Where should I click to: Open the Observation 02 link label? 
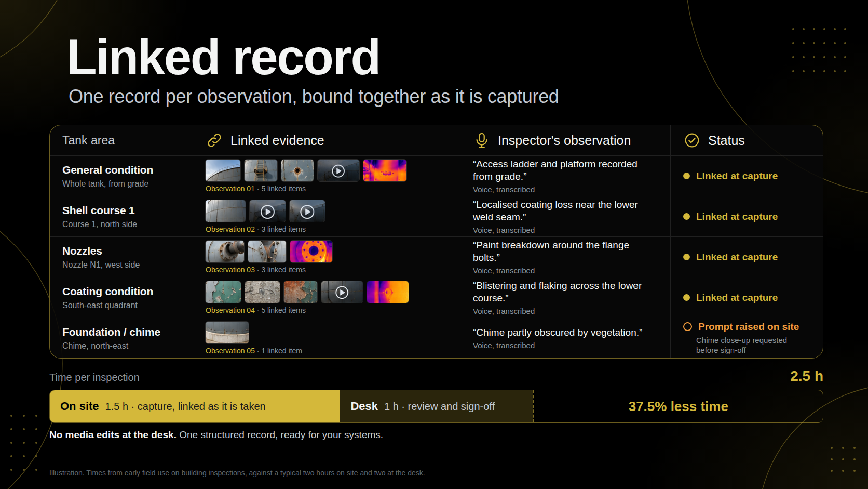coord(230,229)
